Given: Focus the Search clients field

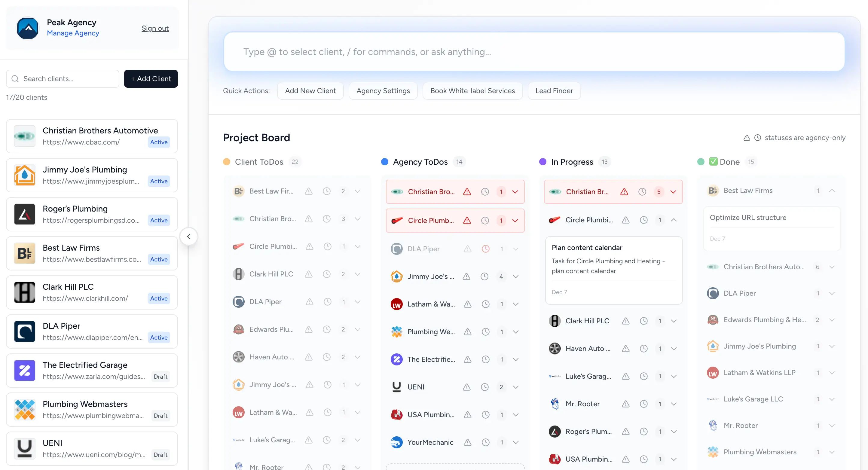Looking at the screenshot, I should tap(63, 79).
